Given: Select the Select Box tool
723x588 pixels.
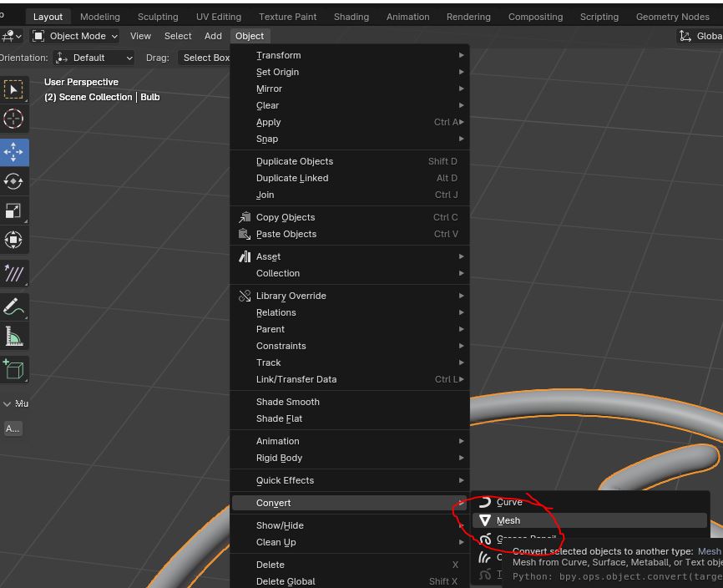Looking at the screenshot, I should coord(13,89).
